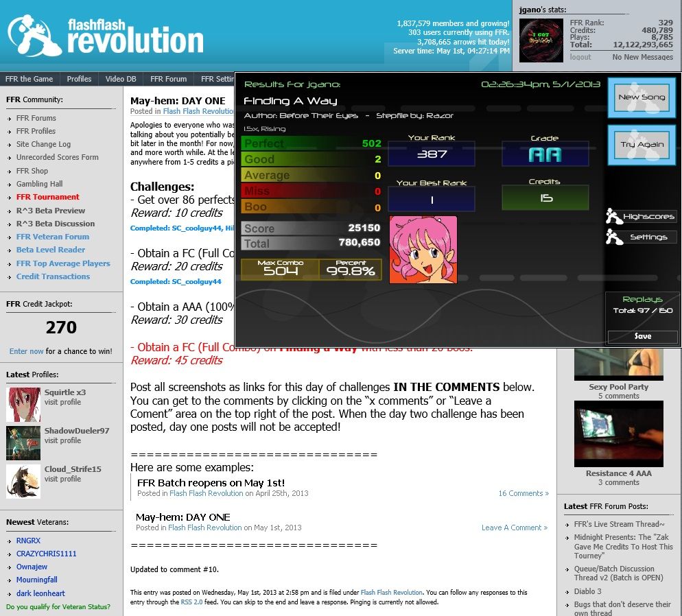682x616 pixels.
Task: Open the Resistance 4 AAA video thumbnail
Action: [618, 434]
